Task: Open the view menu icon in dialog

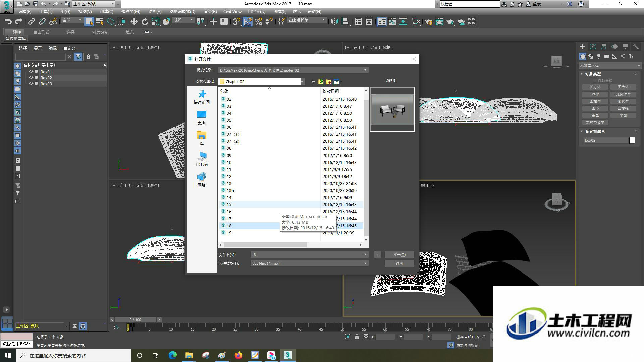Action: (x=337, y=82)
